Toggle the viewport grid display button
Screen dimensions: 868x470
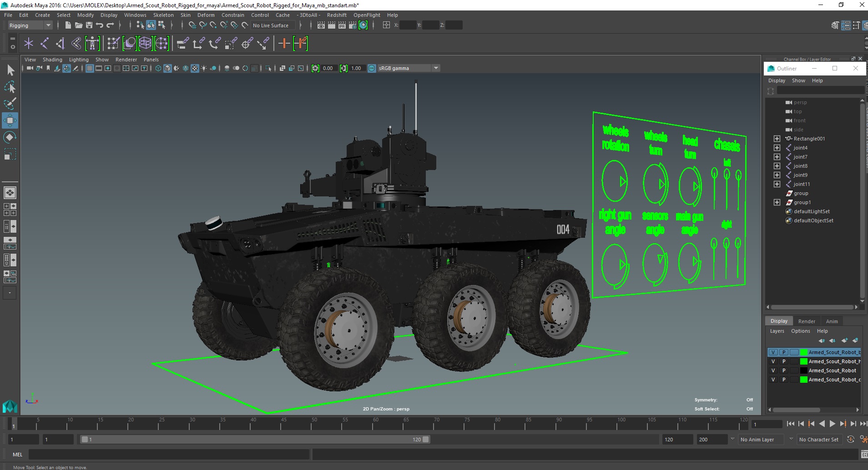point(90,68)
